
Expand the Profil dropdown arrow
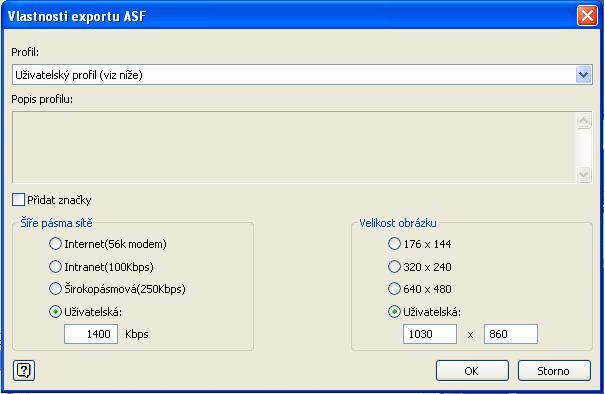(x=583, y=74)
